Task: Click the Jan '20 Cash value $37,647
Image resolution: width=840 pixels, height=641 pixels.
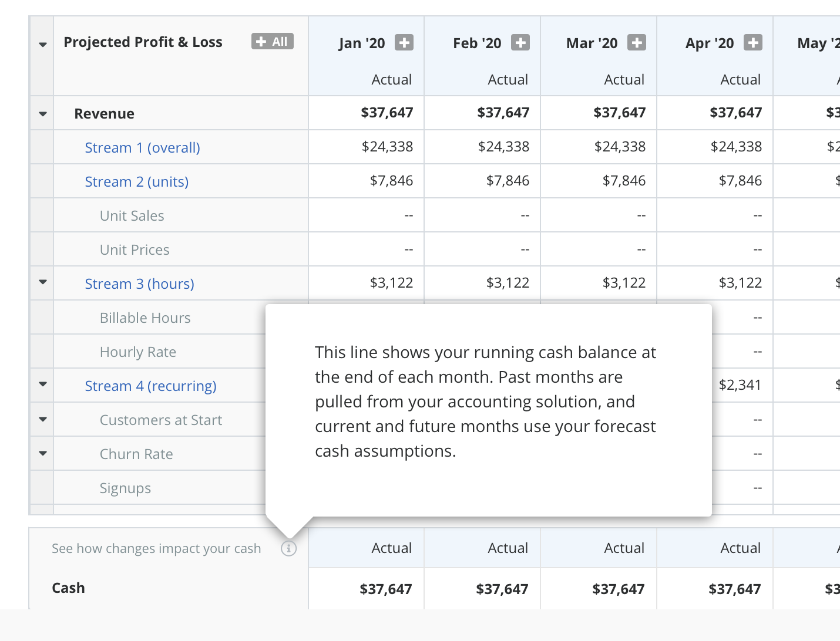Action: coord(386,589)
